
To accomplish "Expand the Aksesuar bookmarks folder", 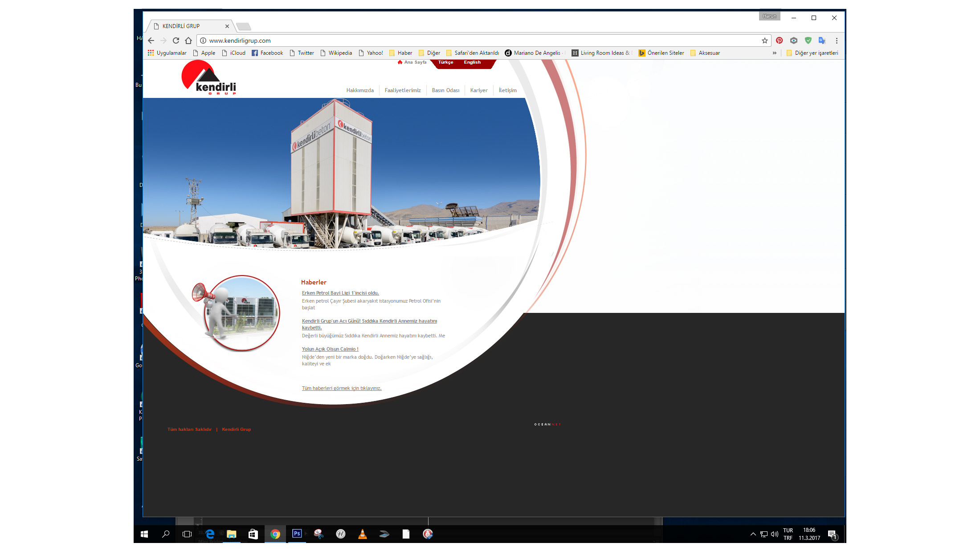I will pos(705,53).
